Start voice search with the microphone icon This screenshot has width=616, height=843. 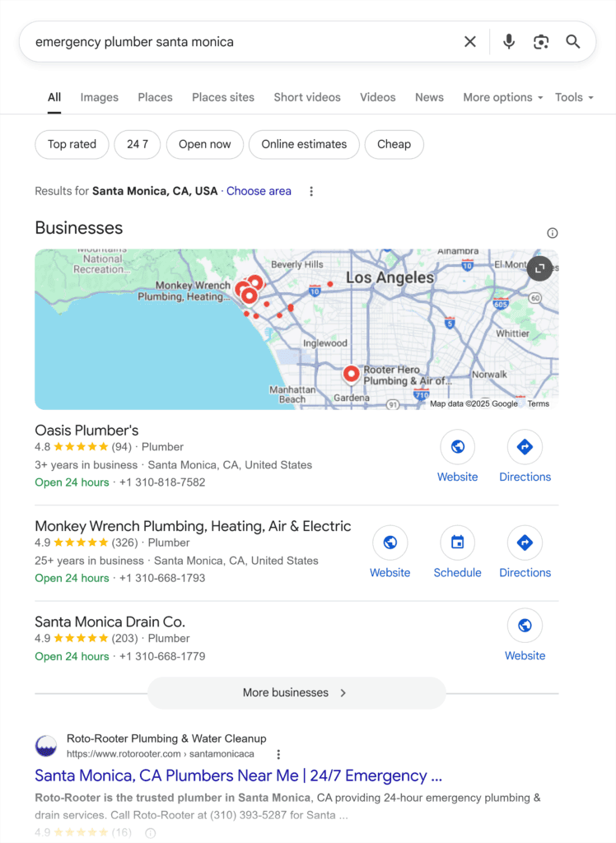pos(508,41)
